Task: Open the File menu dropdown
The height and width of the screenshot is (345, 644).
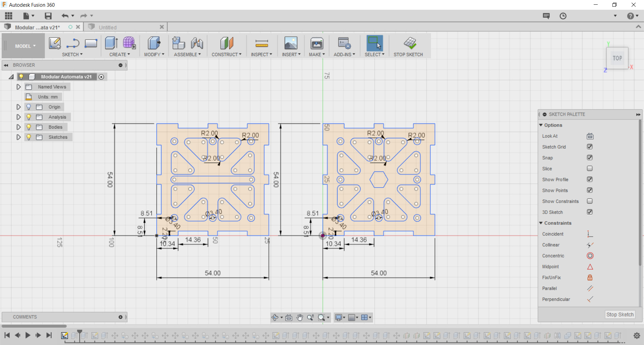Action: [29, 16]
